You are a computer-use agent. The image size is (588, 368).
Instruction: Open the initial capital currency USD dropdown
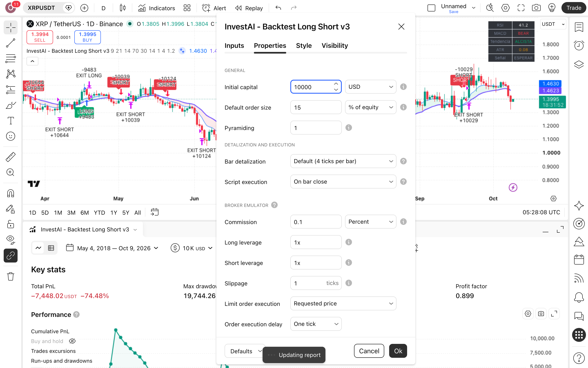tap(371, 87)
